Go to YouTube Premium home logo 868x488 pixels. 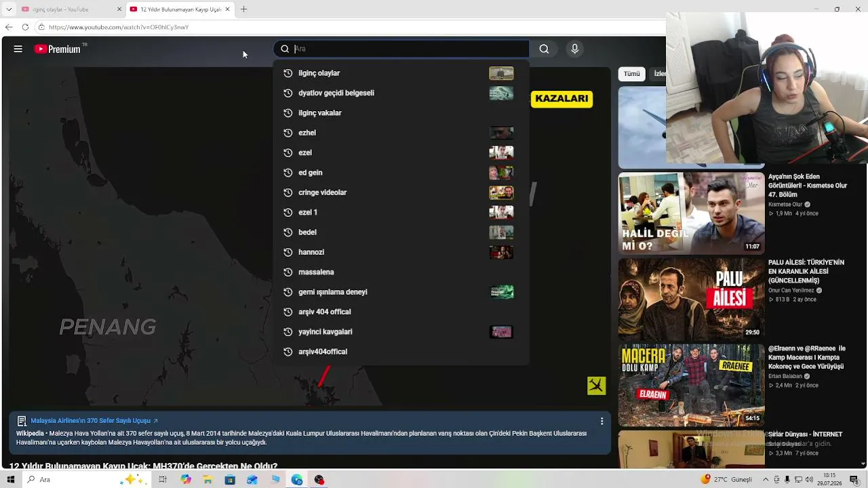[x=57, y=49]
